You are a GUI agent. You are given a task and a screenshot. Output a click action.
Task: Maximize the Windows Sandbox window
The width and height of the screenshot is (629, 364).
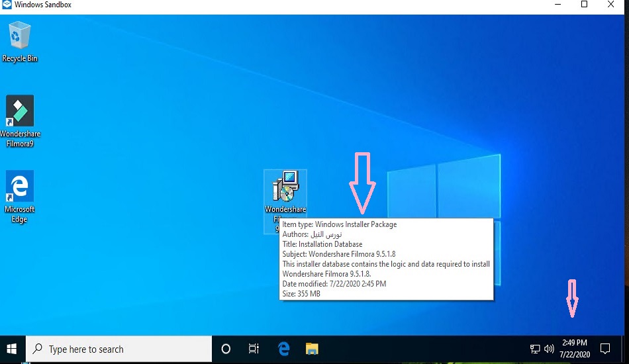(x=584, y=5)
